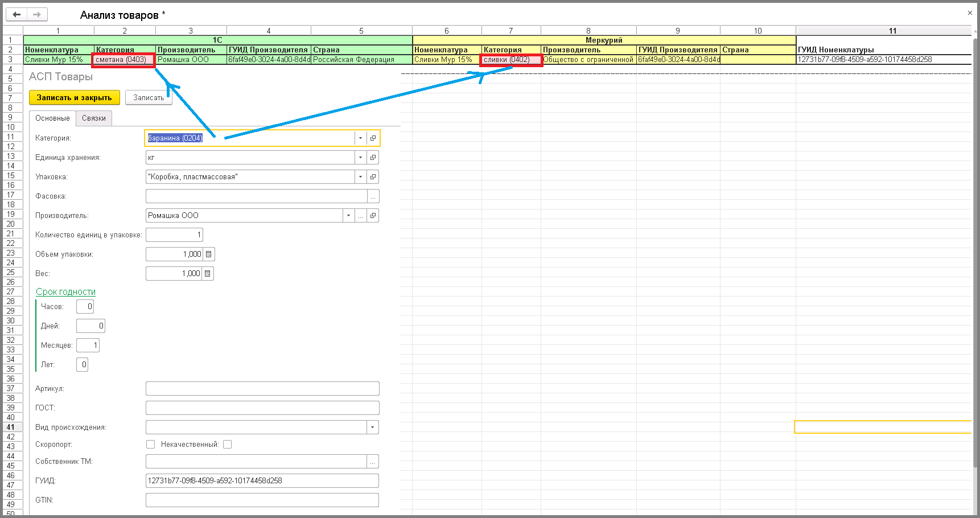Select column 7 header
This screenshot has height=518, width=980.
tap(510, 31)
